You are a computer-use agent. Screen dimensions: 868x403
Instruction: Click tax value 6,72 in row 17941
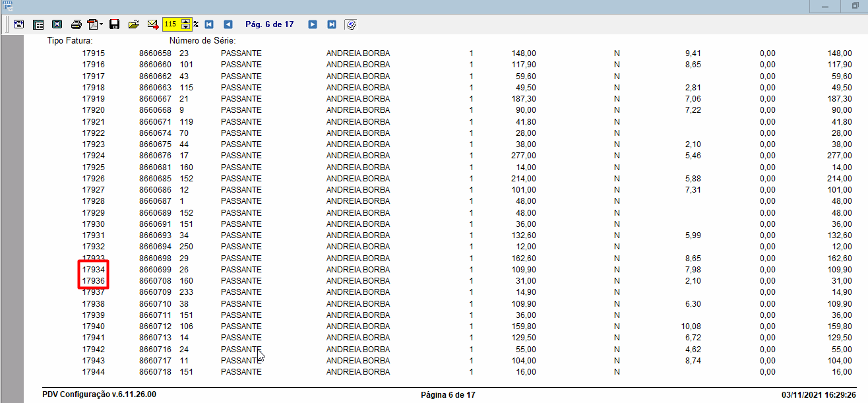(693, 338)
